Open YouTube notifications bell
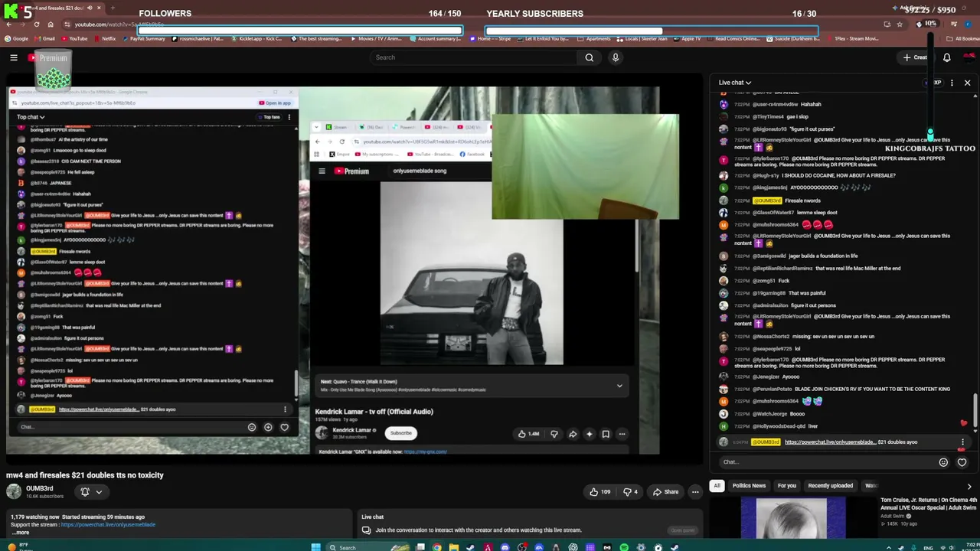 point(947,57)
